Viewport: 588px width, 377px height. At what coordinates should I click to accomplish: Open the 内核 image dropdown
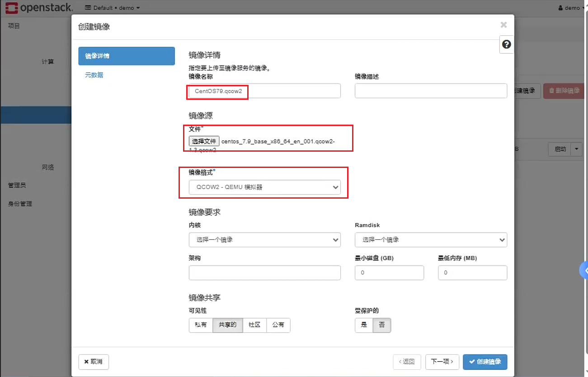pos(264,240)
